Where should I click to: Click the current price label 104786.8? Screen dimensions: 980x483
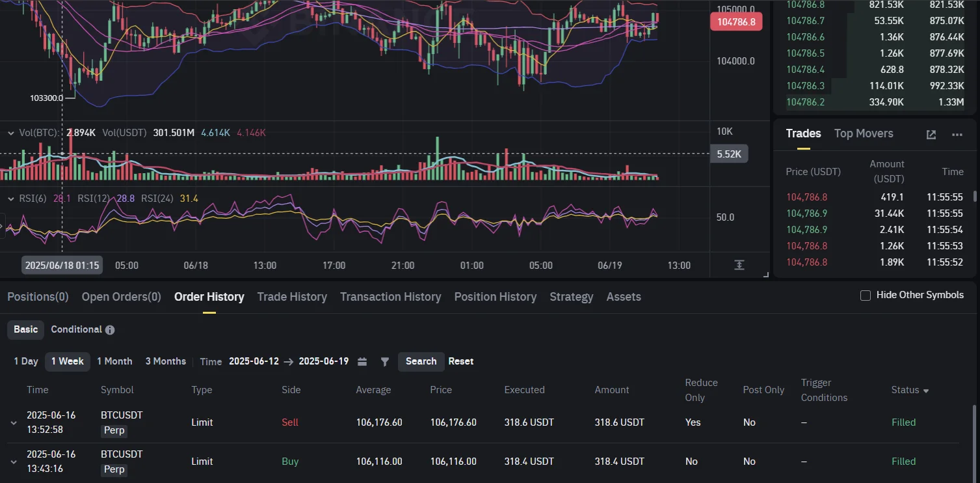[736, 22]
